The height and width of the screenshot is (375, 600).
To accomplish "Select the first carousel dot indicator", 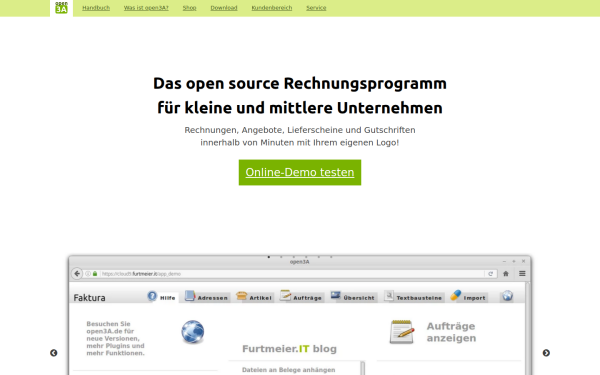I will [269, 257].
